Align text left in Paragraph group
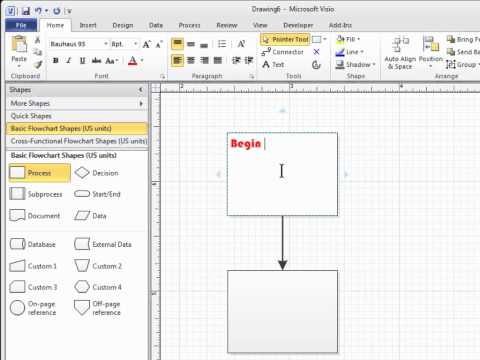 click(177, 60)
